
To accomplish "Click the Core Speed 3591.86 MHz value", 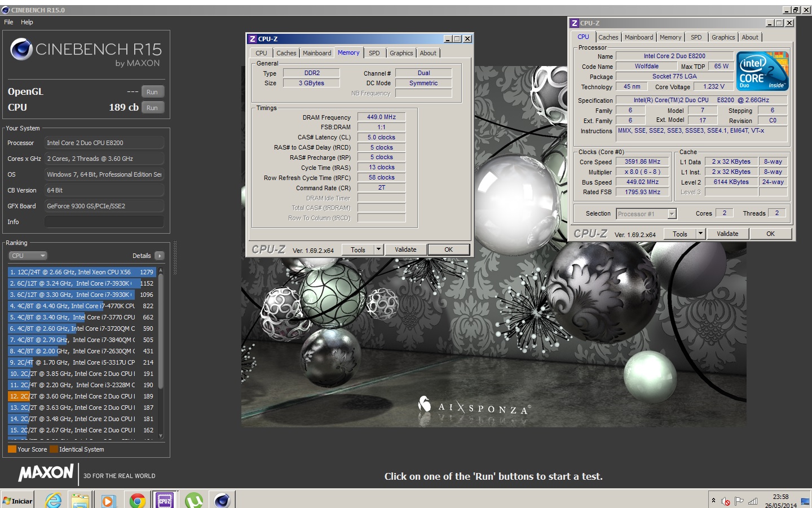I will click(x=642, y=162).
